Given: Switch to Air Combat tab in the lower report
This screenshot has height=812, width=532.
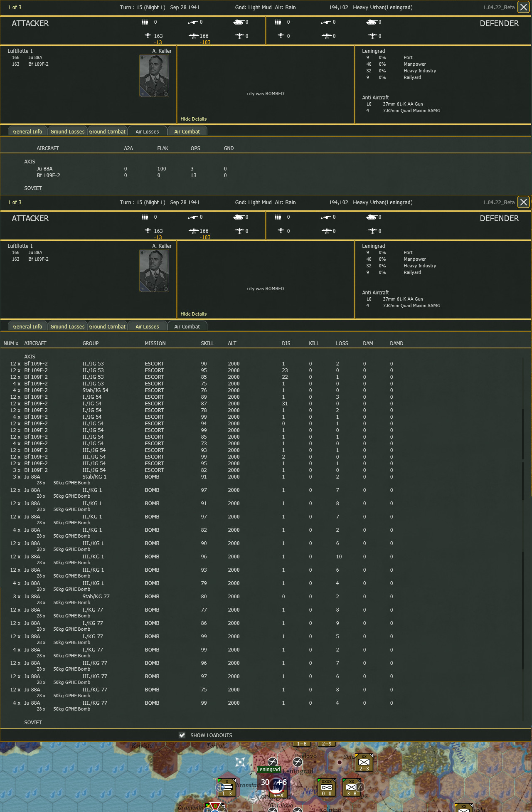Looking at the screenshot, I should click(x=187, y=326).
